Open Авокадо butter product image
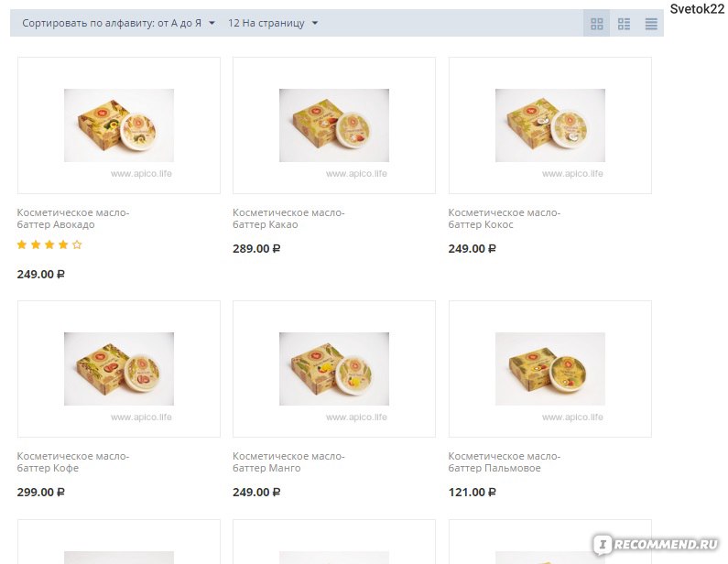Screen dimensions: 728x564 119,125
